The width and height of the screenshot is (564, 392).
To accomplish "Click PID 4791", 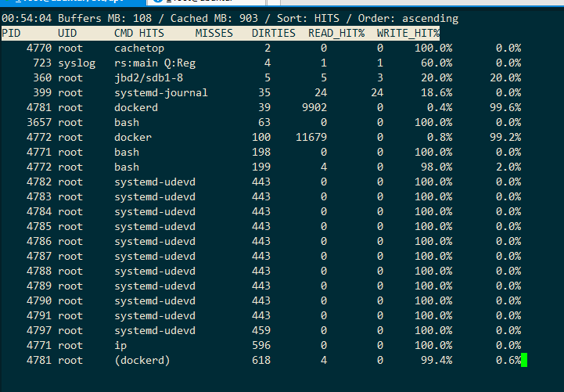I will (39, 316).
